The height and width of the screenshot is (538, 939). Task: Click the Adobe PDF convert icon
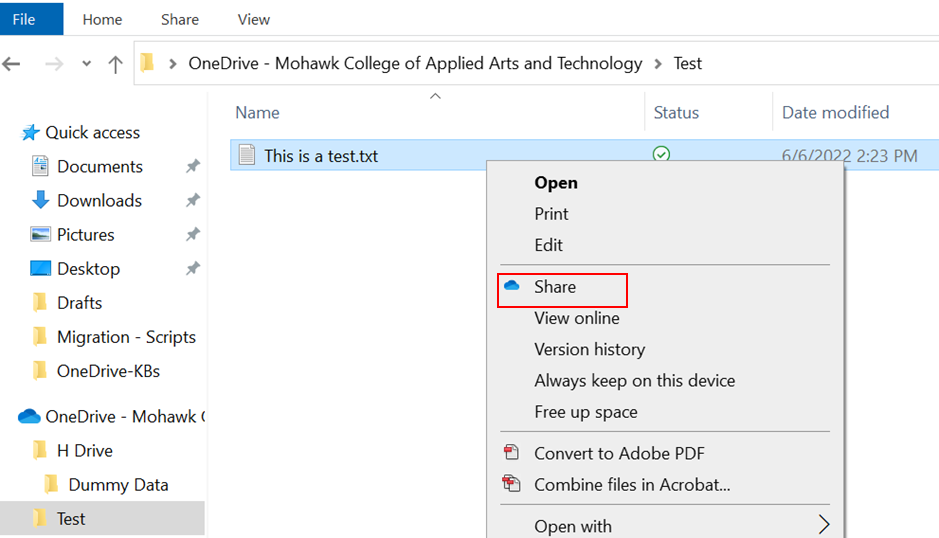pos(512,453)
